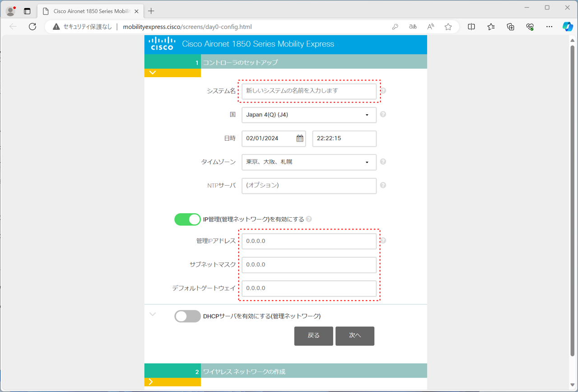Open Settings and more ellipsis menu

click(x=549, y=27)
